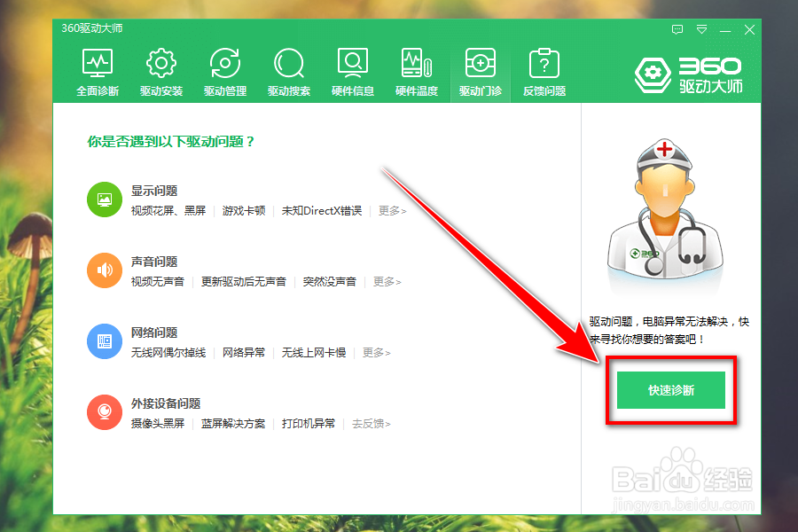Select 游戏卡顿 issue link
The image size is (798, 532).
click(244, 211)
